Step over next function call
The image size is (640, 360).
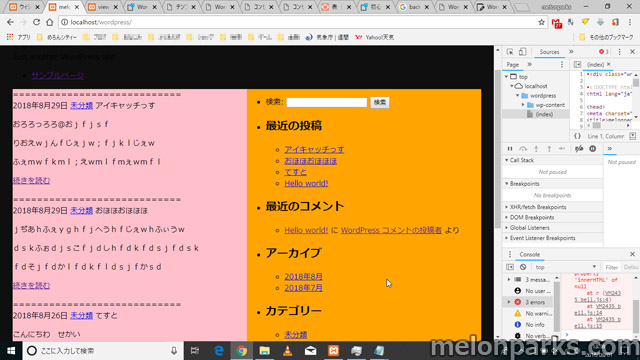click(x=523, y=149)
